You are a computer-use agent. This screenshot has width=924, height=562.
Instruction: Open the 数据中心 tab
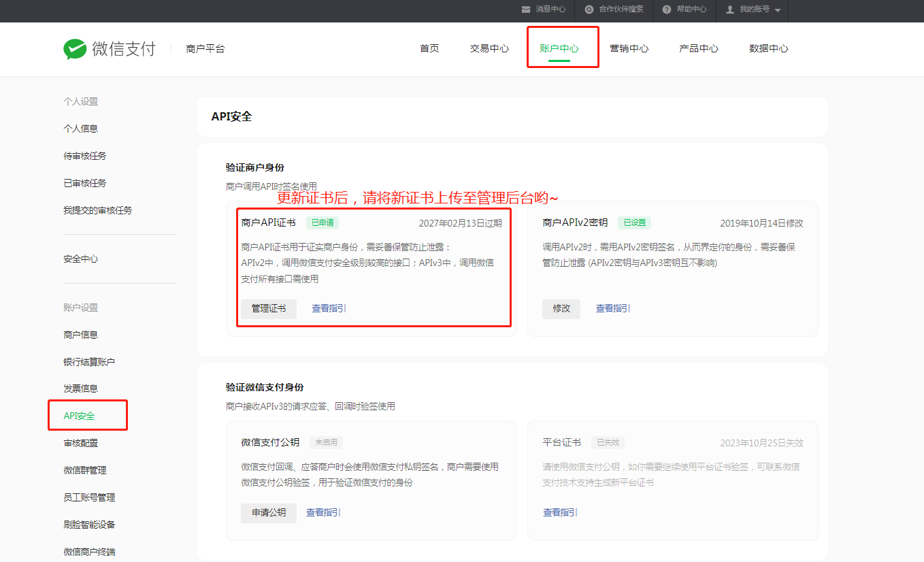[769, 48]
